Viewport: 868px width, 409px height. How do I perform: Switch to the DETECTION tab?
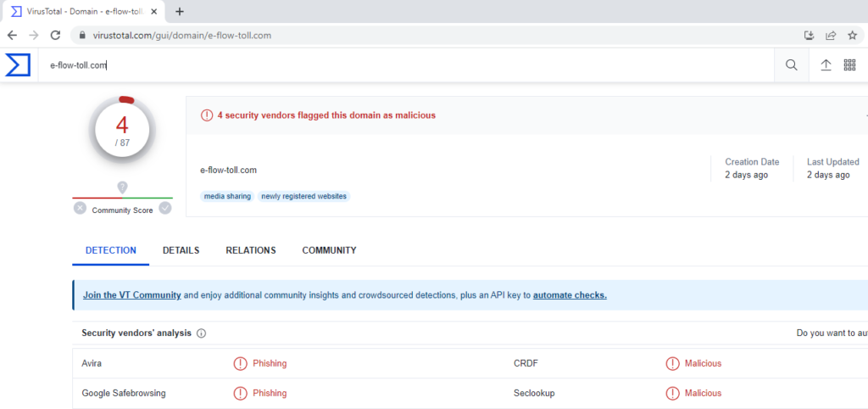click(111, 250)
